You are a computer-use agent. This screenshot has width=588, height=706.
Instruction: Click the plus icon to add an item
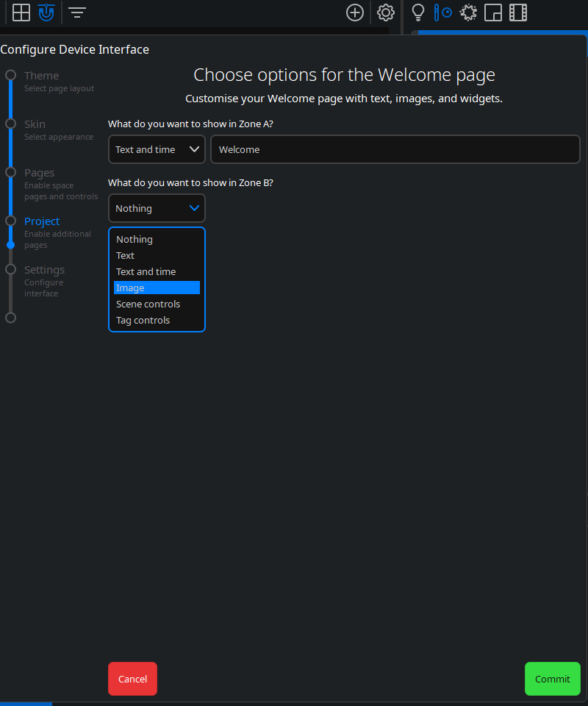point(355,13)
